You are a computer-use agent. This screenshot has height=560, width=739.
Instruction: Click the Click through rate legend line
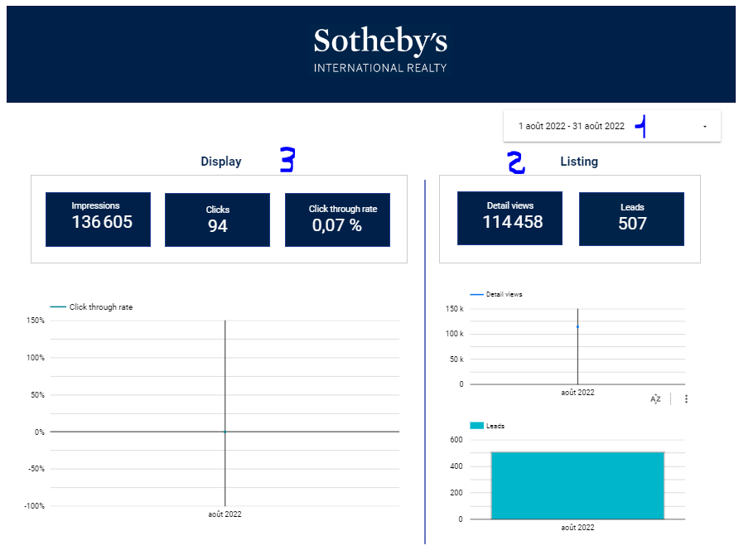click(x=58, y=307)
